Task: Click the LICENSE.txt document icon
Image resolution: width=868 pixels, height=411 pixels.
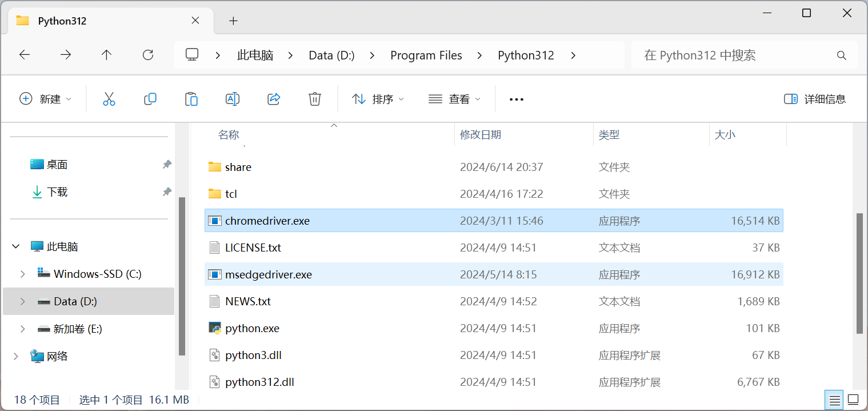Action: pyautogui.click(x=215, y=248)
